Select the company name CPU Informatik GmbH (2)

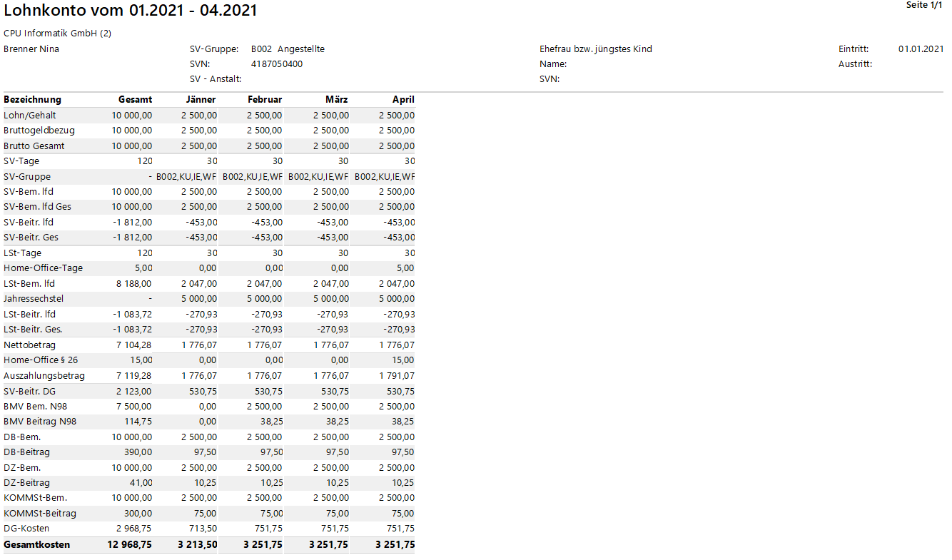click(58, 34)
